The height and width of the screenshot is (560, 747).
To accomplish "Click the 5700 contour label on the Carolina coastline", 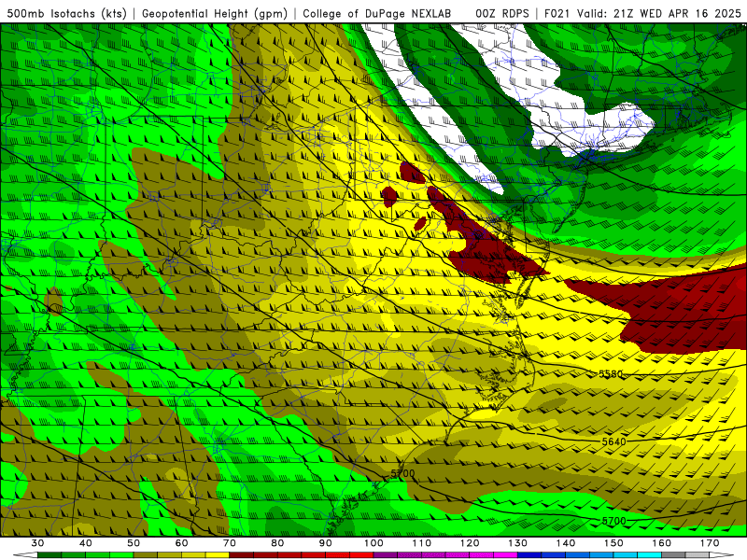I will tap(402, 473).
